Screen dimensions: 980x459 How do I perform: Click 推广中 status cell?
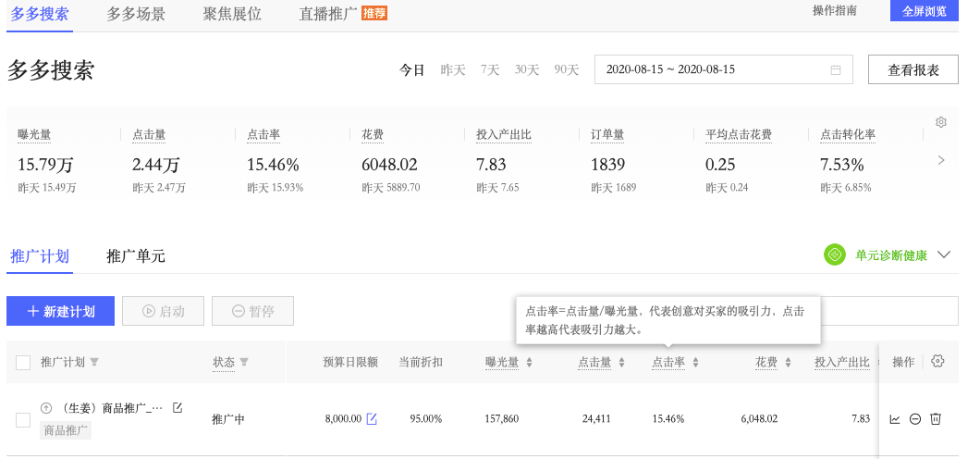[x=228, y=419]
